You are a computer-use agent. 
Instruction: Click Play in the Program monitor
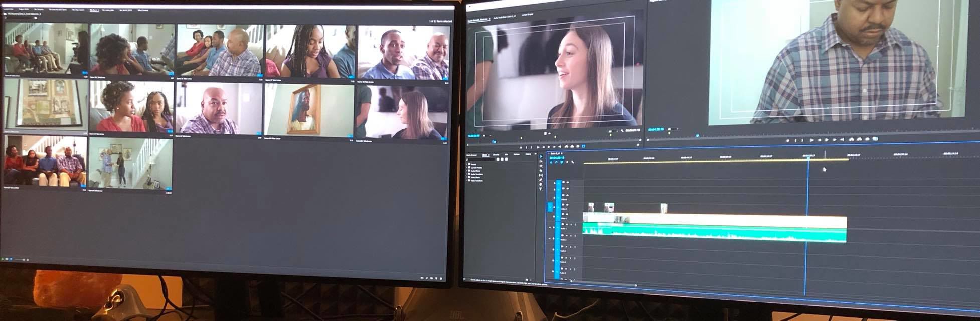[x=827, y=140]
